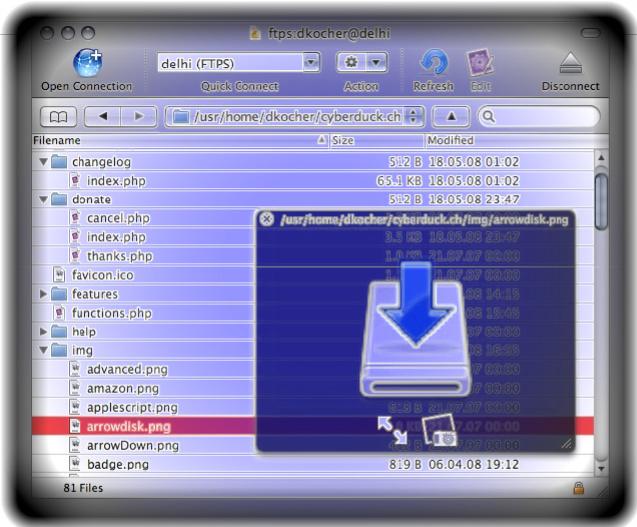Select the changelog folder icon
This screenshot has height=527, width=637.
59,162
